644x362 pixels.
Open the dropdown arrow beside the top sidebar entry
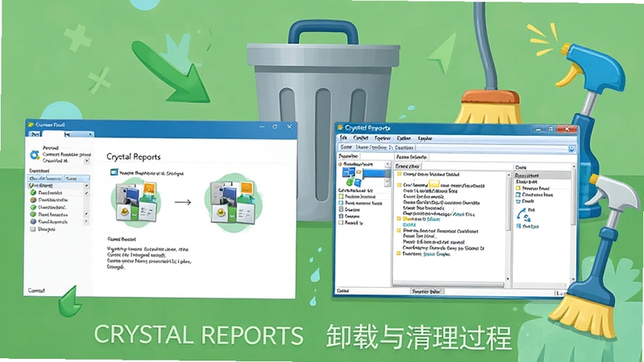(x=87, y=161)
